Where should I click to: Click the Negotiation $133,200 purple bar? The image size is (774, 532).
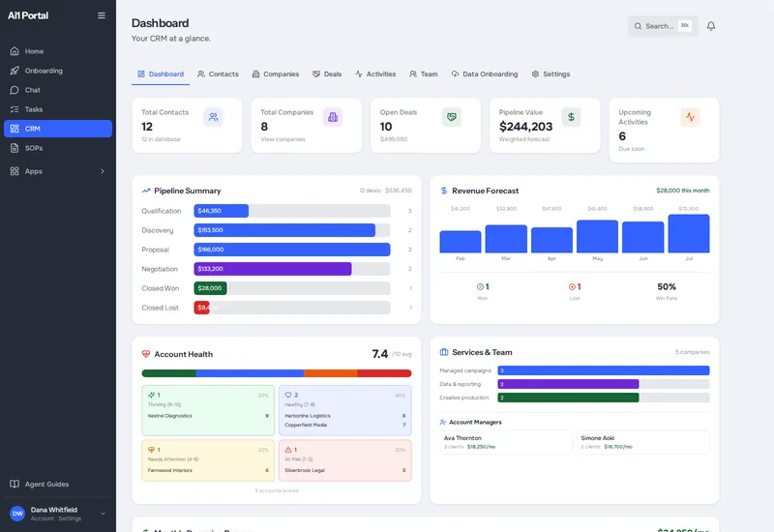(273, 269)
